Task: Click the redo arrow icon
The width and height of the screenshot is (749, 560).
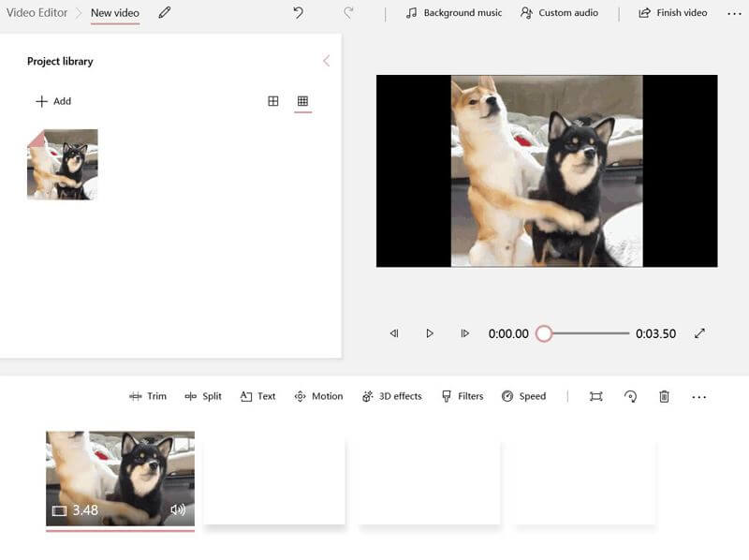Action: coord(348,13)
